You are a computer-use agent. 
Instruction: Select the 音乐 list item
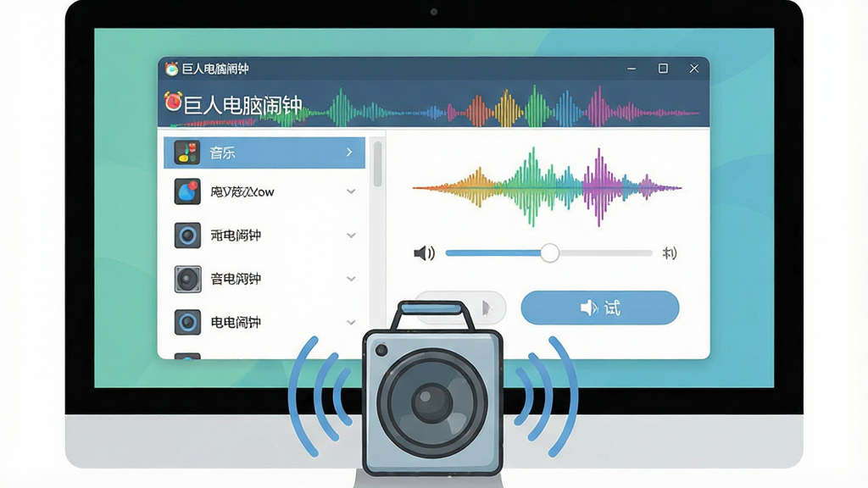click(264, 152)
